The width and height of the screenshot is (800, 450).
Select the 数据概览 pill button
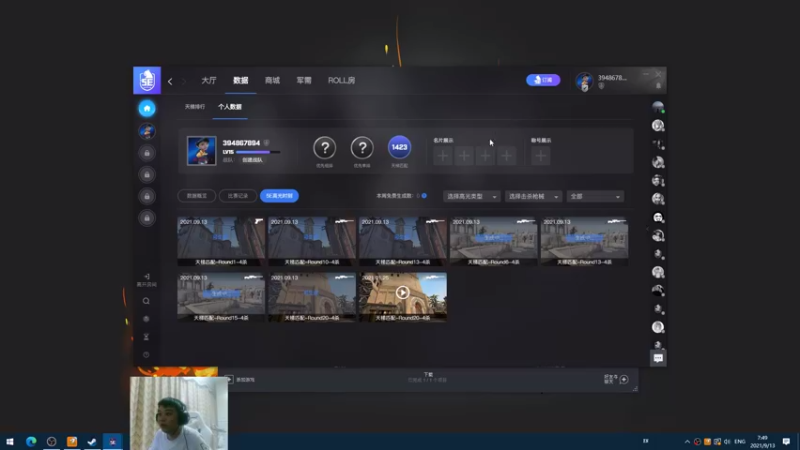tap(196, 196)
